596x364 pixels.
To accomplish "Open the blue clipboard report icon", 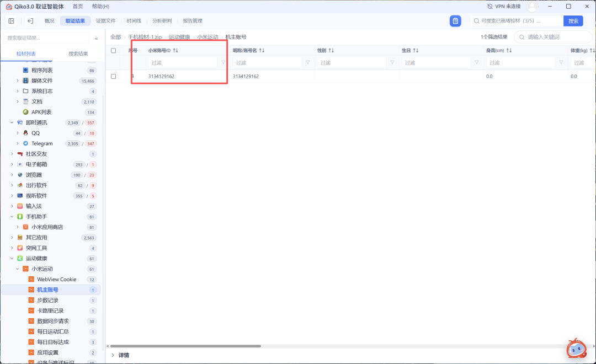I will coord(455,21).
